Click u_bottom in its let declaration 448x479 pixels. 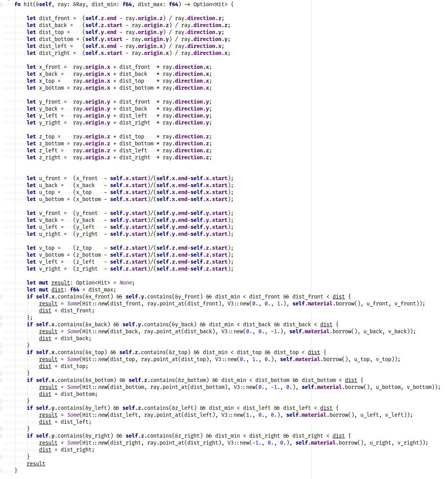coord(51,199)
